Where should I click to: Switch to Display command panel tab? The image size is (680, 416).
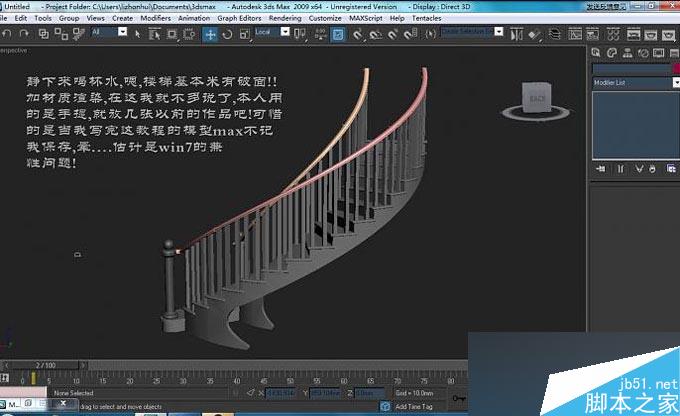click(658, 53)
